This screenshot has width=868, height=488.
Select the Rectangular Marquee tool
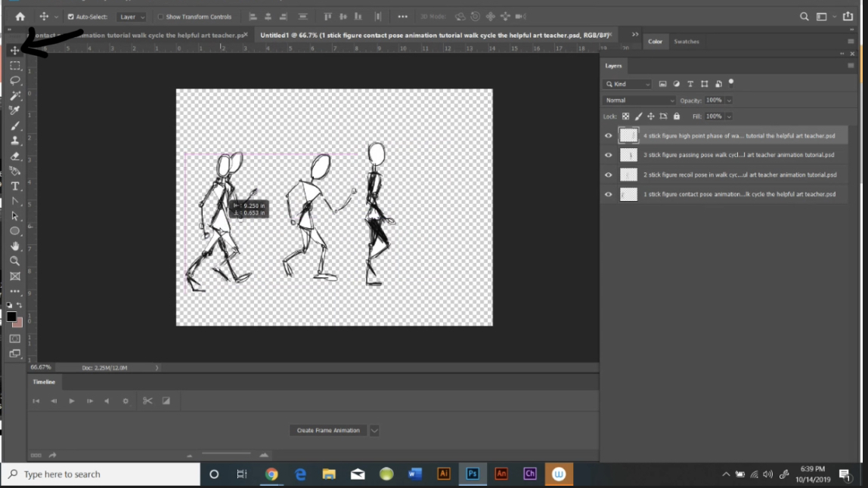pos(15,66)
